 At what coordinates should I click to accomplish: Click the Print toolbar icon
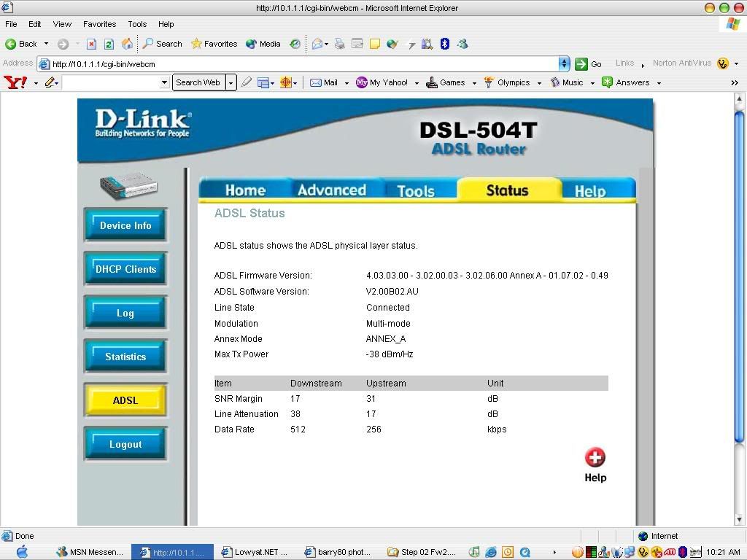[x=339, y=44]
